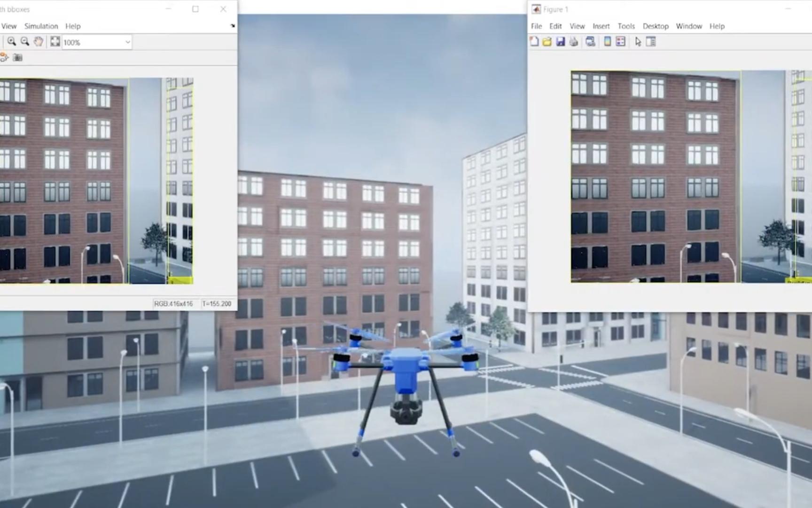Click the toolbar dock arrow in viewer
Screen dimensions: 812x508
pos(233,26)
